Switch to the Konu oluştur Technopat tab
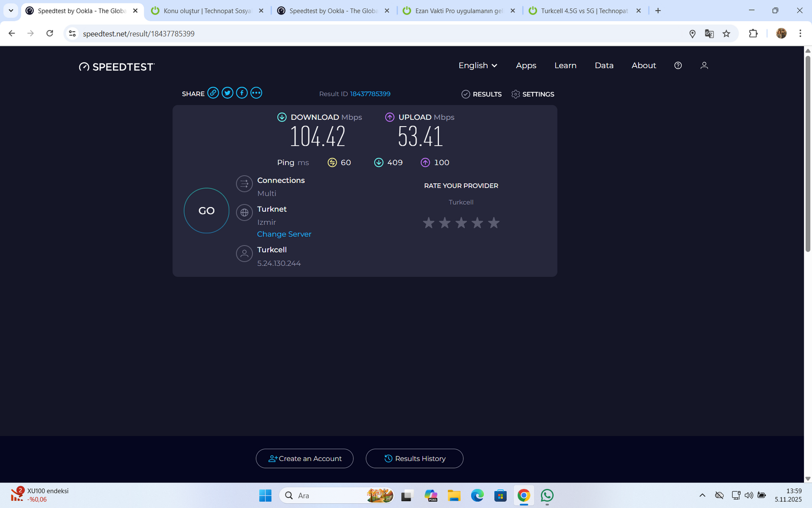 [x=208, y=11]
